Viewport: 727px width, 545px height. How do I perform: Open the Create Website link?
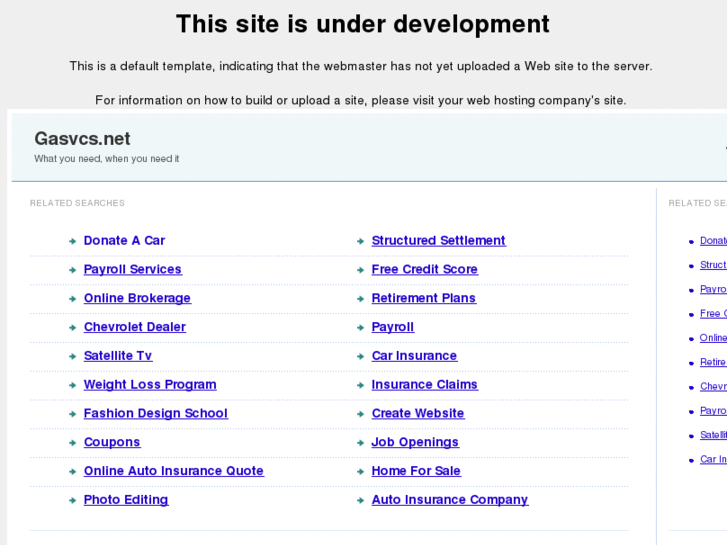pyautogui.click(x=418, y=413)
